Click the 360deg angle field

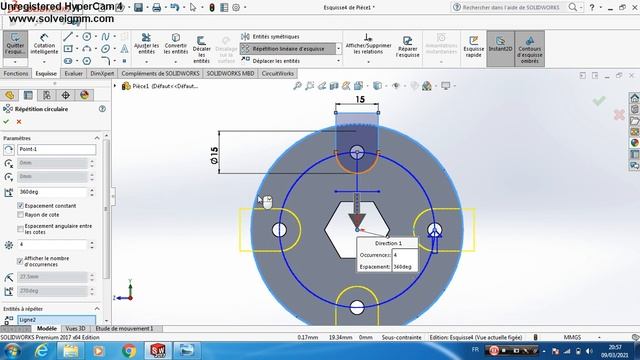coord(52,192)
